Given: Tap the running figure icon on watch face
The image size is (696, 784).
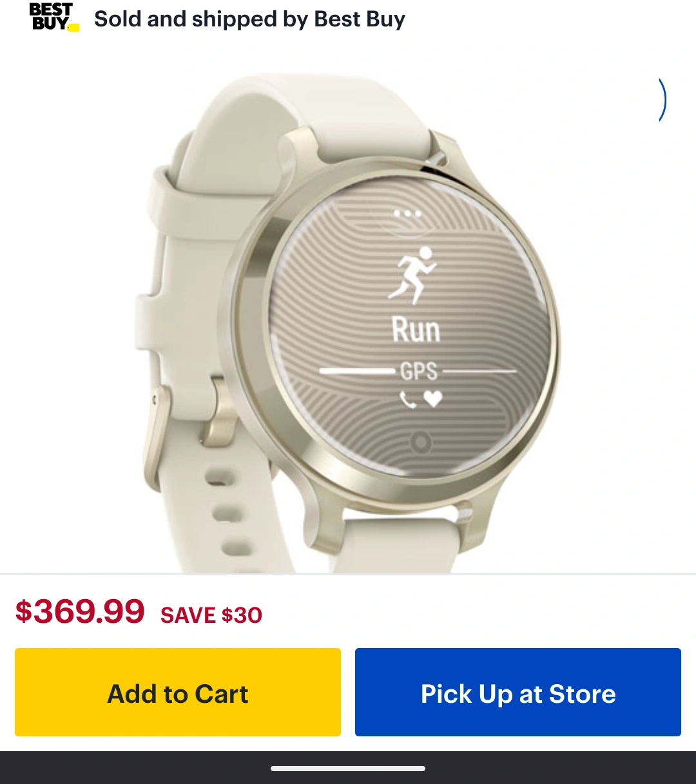Looking at the screenshot, I should point(413,274).
